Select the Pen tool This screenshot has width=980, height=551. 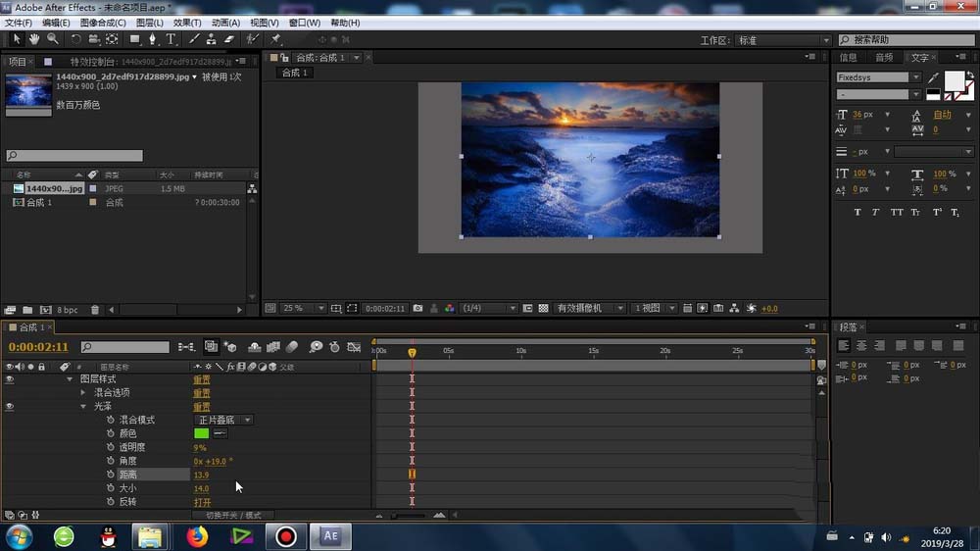click(x=152, y=39)
